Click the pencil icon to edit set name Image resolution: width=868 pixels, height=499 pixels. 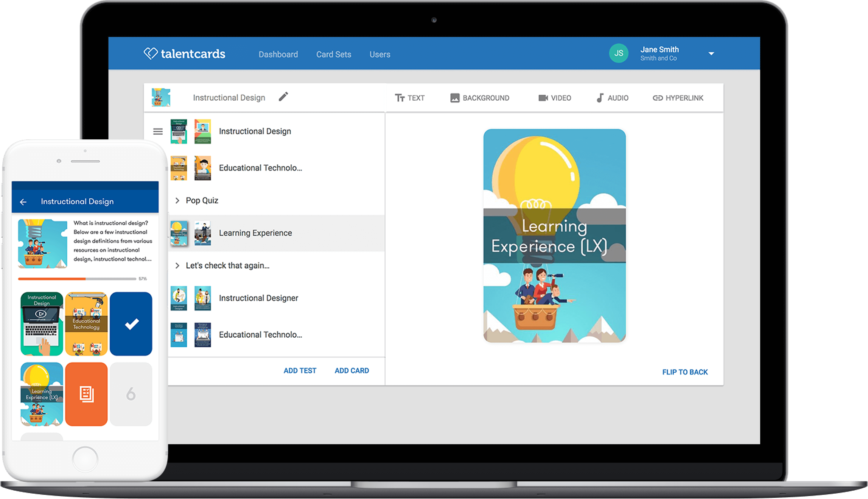point(283,97)
